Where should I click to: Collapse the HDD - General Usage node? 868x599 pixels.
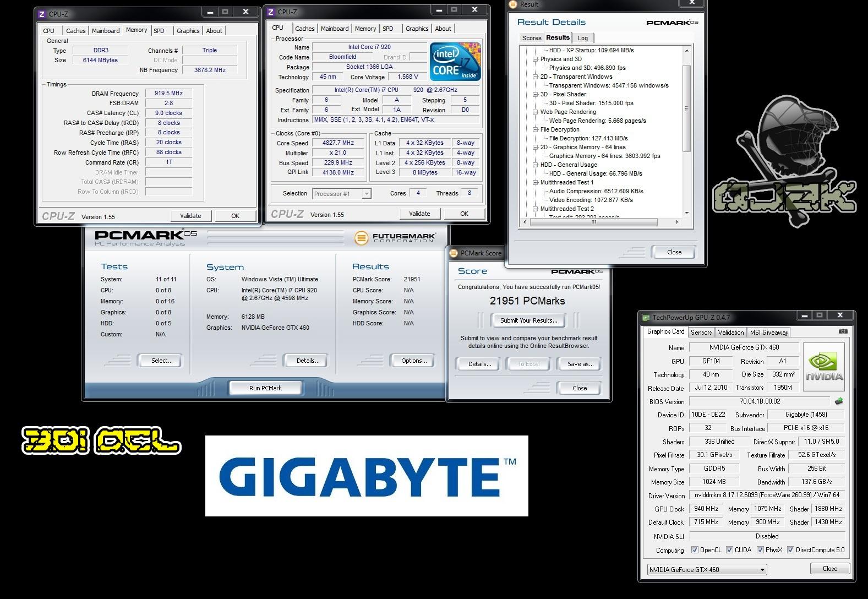[535, 165]
